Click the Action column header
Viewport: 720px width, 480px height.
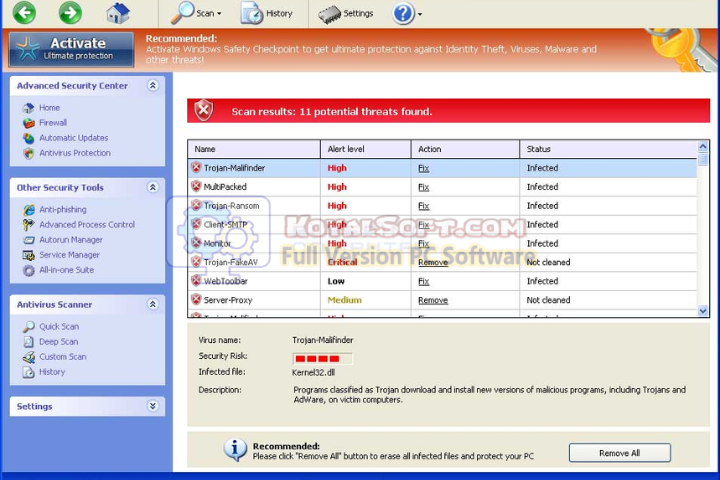465,149
